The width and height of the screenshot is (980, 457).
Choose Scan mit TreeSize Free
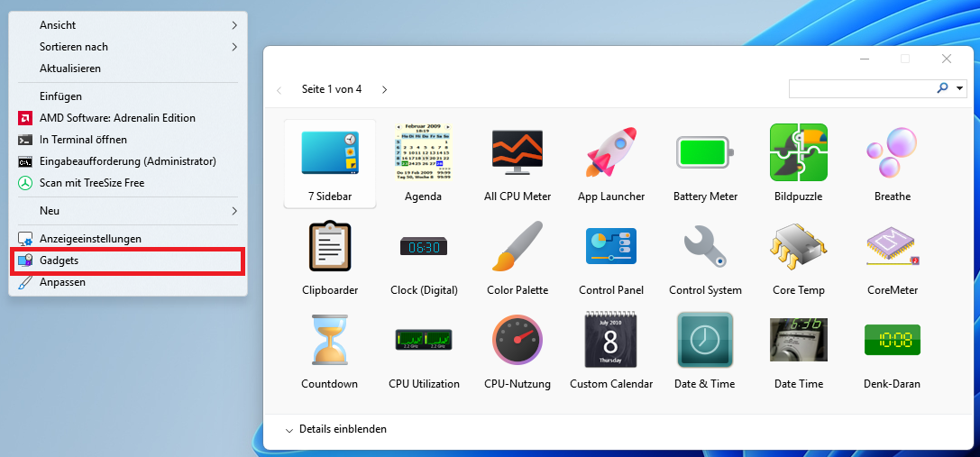(128, 183)
